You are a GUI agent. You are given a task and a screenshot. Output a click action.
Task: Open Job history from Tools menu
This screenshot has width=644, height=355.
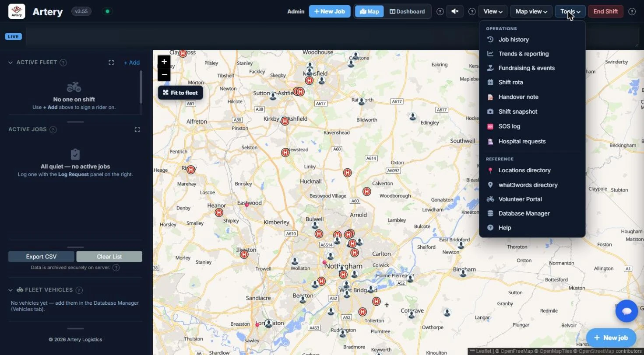point(532,39)
